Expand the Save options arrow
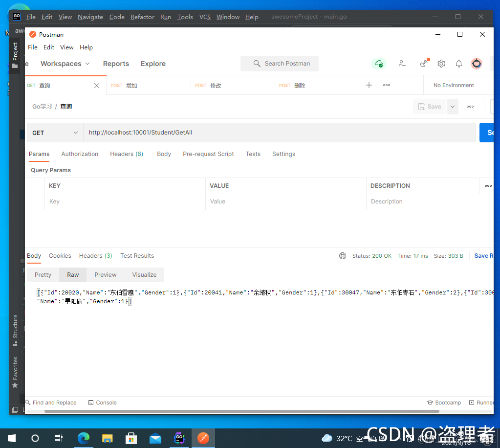This screenshot has height=448, width=500. tap(453, 107)
